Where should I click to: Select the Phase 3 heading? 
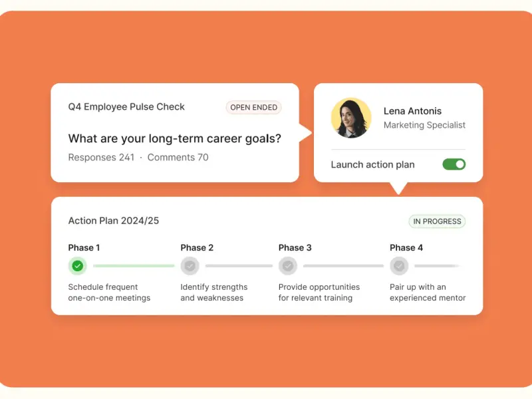[x=295, y=247]
